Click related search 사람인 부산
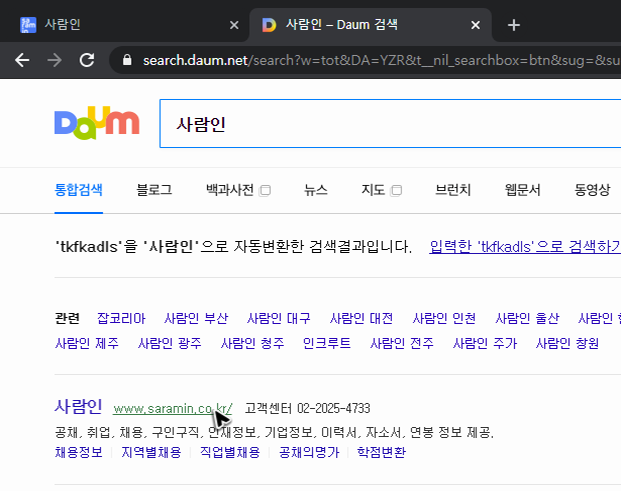 [196, 318]
